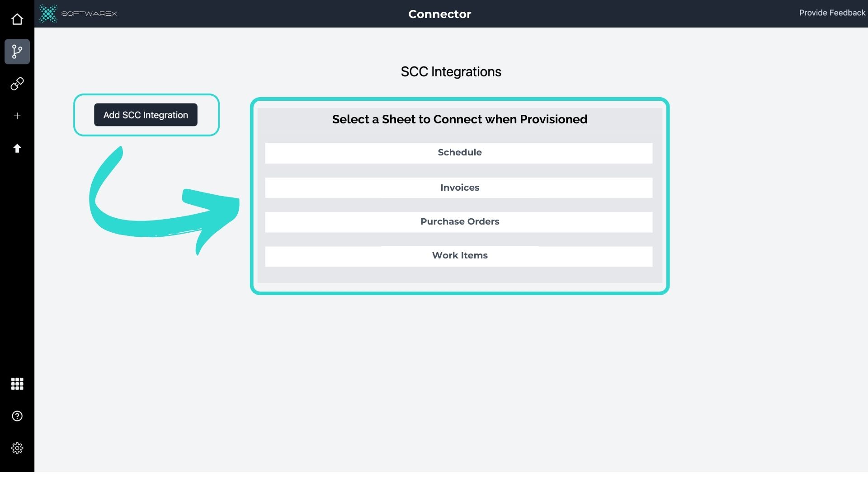Select the Schedule sheet option
This screenshot has width=868, height=488.
pos(459,152)
